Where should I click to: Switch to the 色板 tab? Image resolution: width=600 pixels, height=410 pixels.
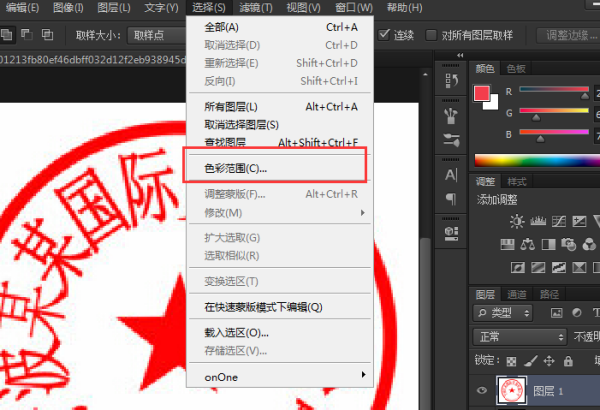point(516,69)
